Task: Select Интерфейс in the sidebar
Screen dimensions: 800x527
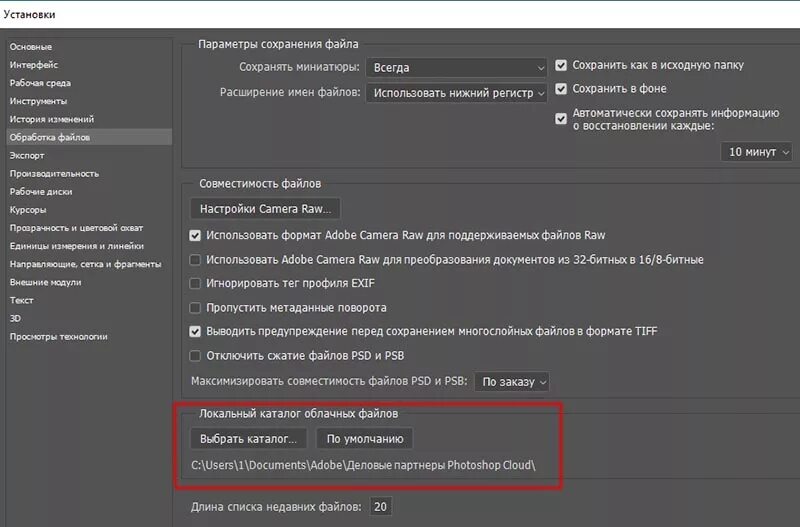Action: 34,65
